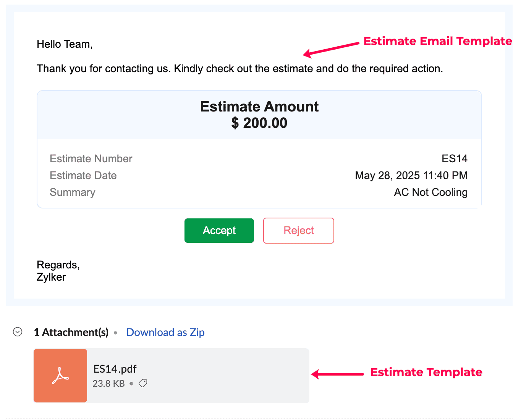The height and width of the screenshot is (420, 521).
Task: Click the AC Not Cooling summary text
Action: (x=430, y=192)
